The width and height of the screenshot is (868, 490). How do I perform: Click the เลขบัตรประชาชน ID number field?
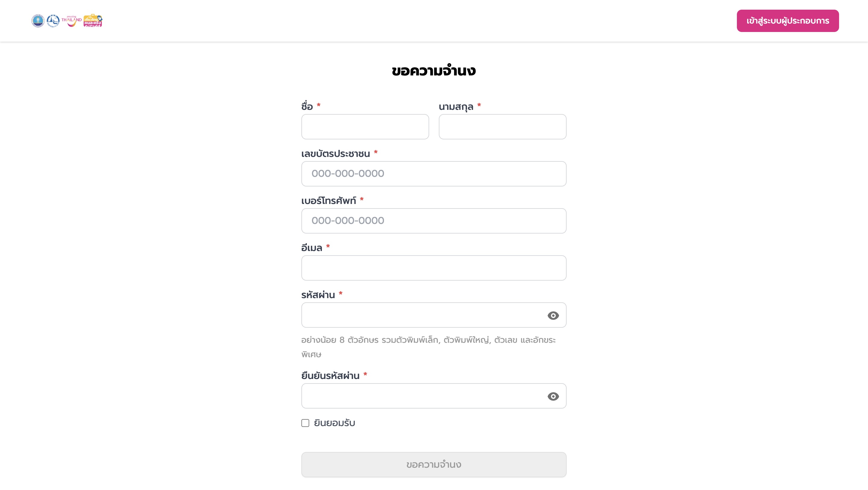pos(434,174)
